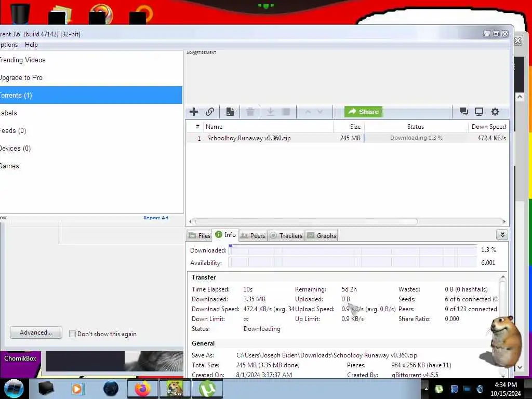
Task: Click the Downloading 1.3 % status bar
Action: (416, 138)
